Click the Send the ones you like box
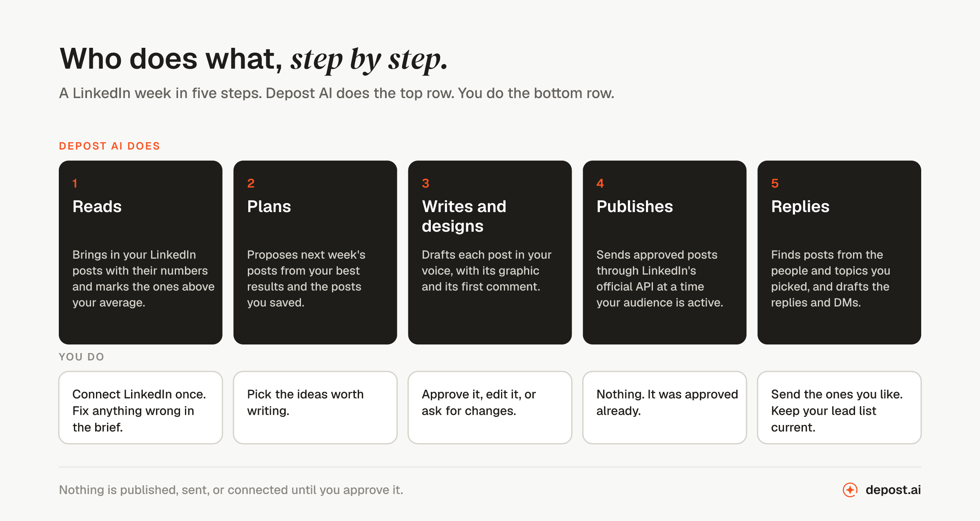980x521 pixels. coord(839,407)
